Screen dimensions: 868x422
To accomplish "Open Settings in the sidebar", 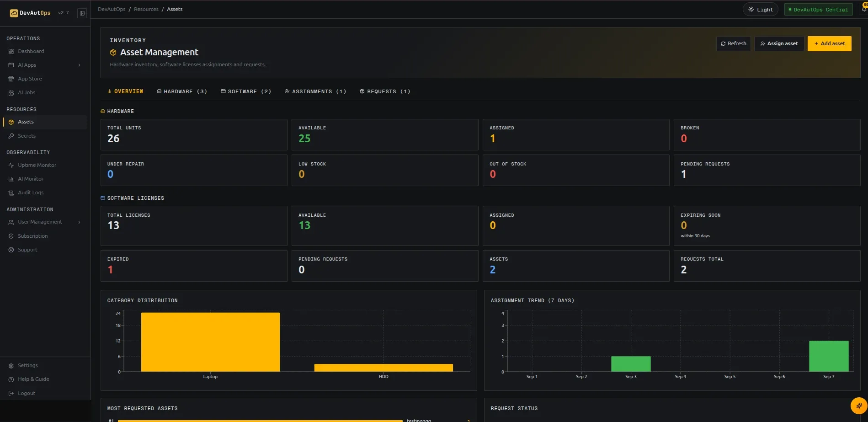I will 27,365.
